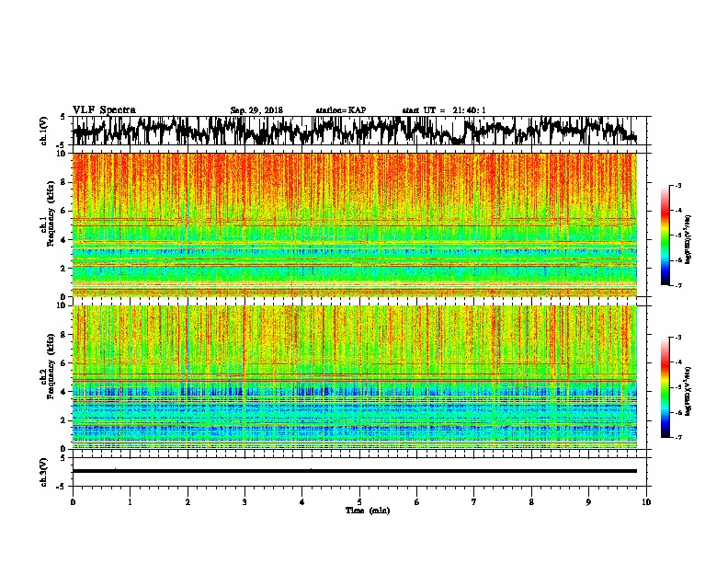Click the ch.2 spectrogram color bar
Viewport: 728px width, 563px height.
coord(665,387)
